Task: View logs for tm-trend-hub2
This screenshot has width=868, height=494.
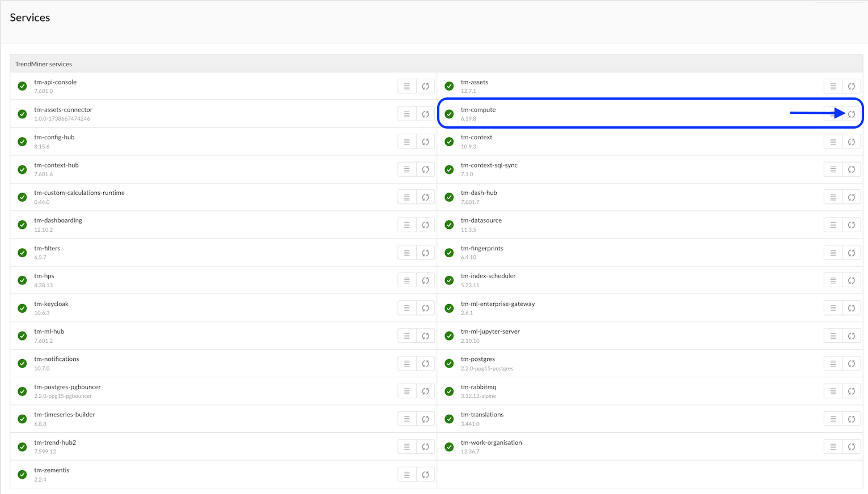Action: (407, 447)
